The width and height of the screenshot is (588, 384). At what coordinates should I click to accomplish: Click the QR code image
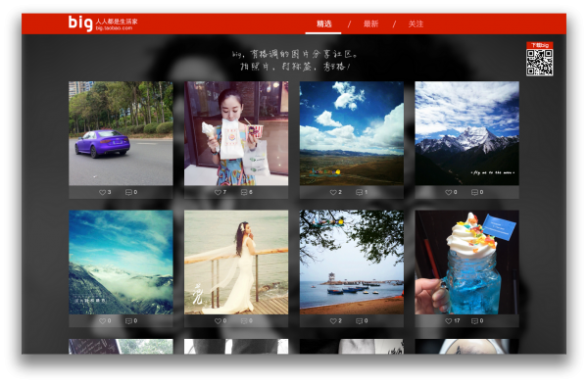539,63
